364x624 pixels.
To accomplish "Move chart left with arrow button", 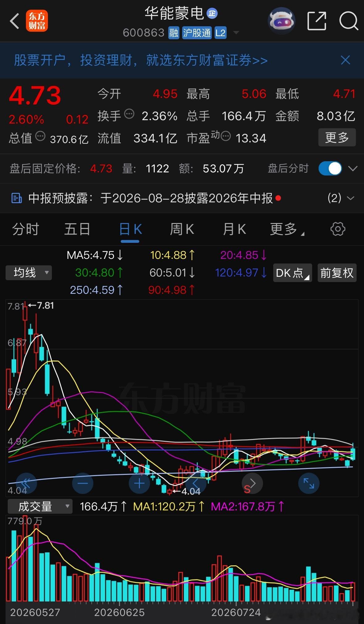I will tap(196, 483).
